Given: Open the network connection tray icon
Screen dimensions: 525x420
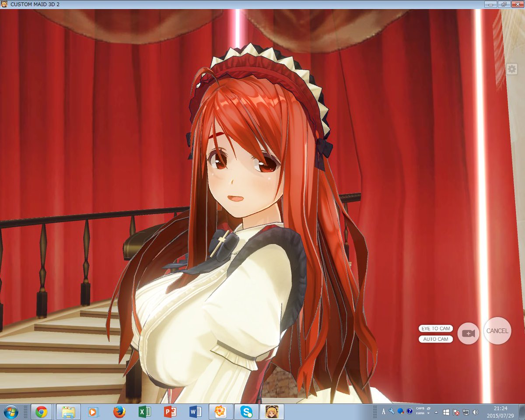Looking at the screenshot, I should 466,412.
